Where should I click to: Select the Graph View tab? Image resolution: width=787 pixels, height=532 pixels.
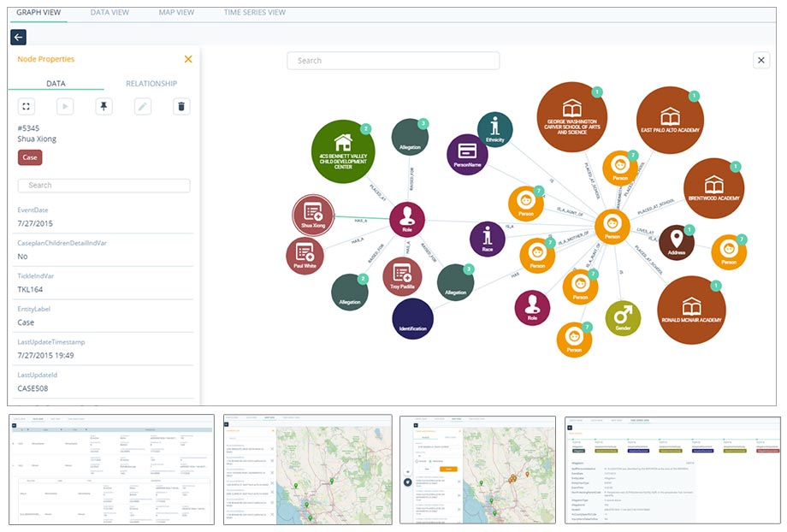pyautogui.click(x=38, y=12)
